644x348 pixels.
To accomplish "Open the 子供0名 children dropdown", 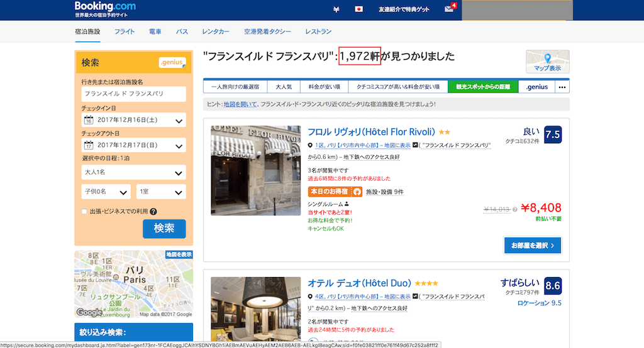I will (x=106, y=192).
